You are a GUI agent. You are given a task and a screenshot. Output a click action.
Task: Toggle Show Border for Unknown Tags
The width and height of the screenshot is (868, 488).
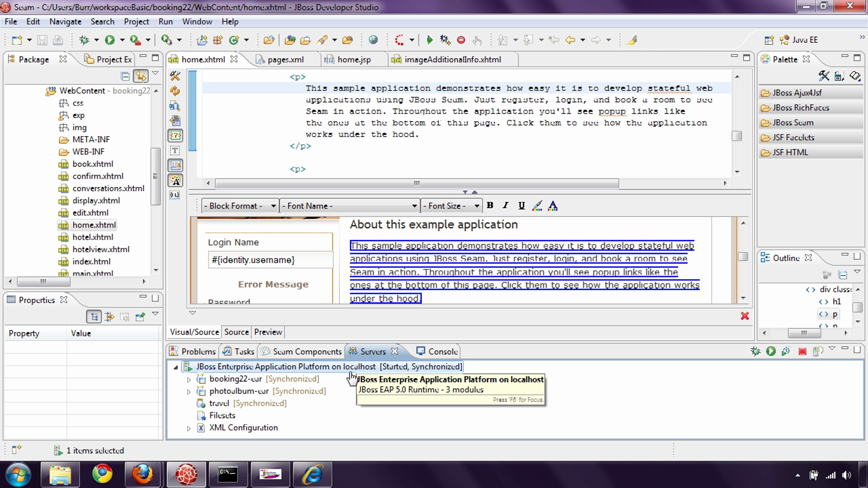(x=175, y=136)
